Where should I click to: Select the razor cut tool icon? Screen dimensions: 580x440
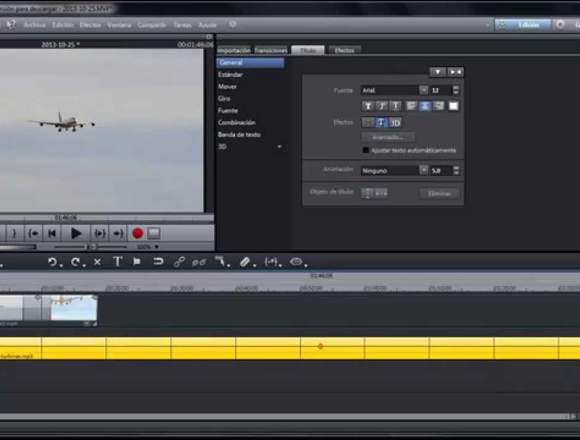pos(220,262)
